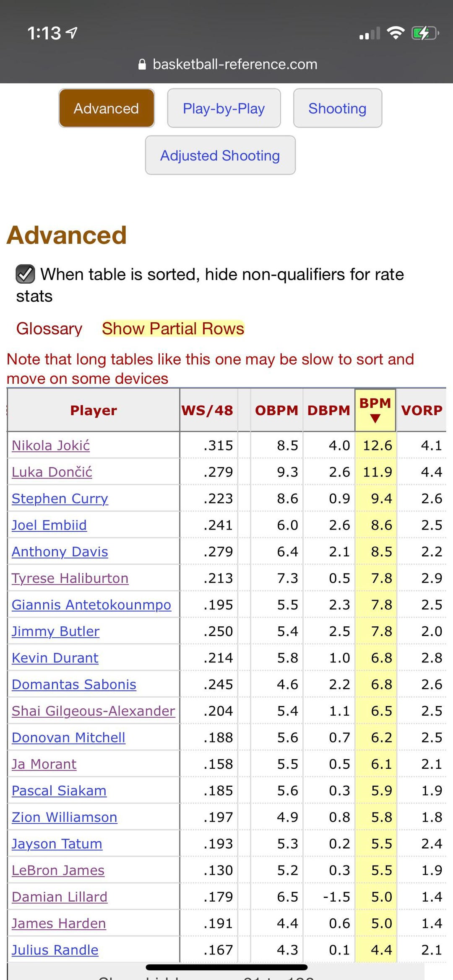This screenshot has height=980, width=453.
Task: Open Giannis Antetokounmpo player link
Action: [x=91, y=605]
